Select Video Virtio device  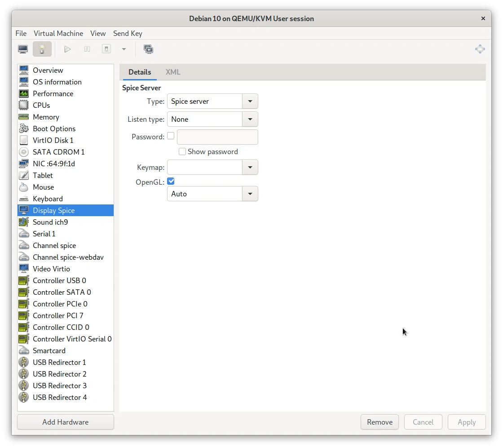66,269
